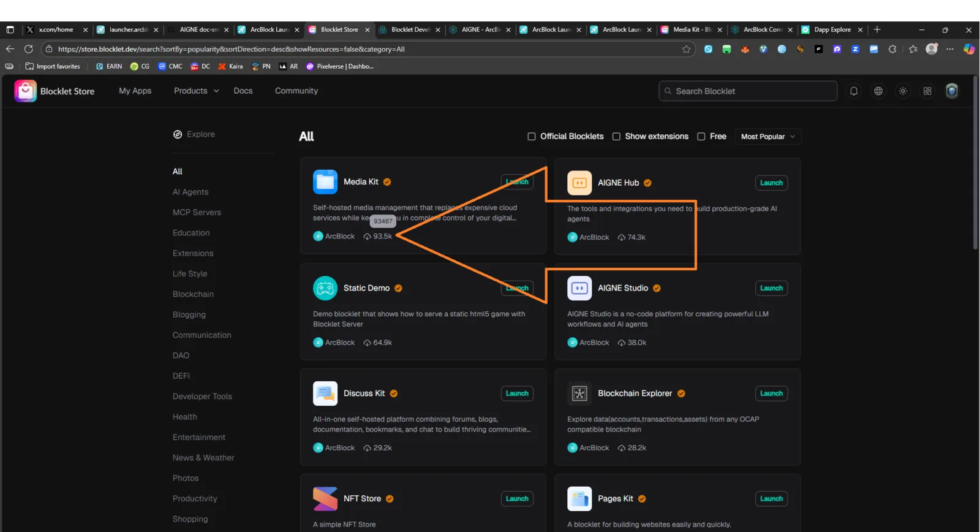Open the Import favorites bookmark
The height and width of the screenshot is (532, 980).
tap(53, 66)
